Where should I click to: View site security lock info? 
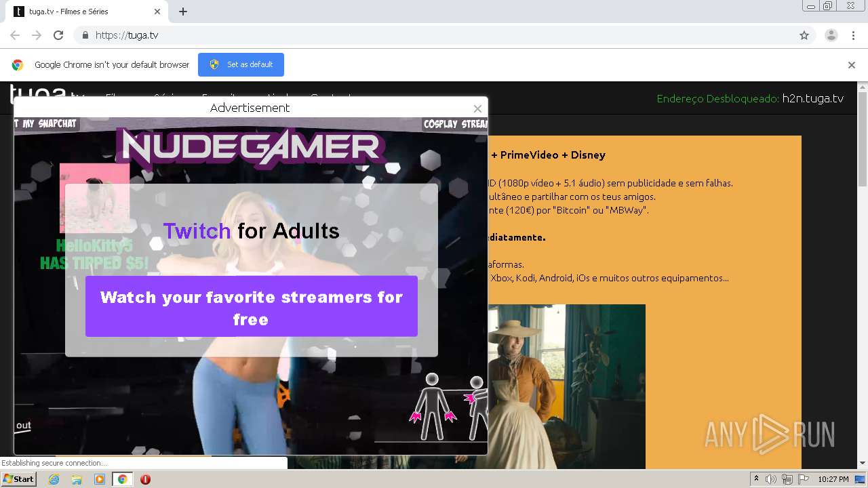85,35
